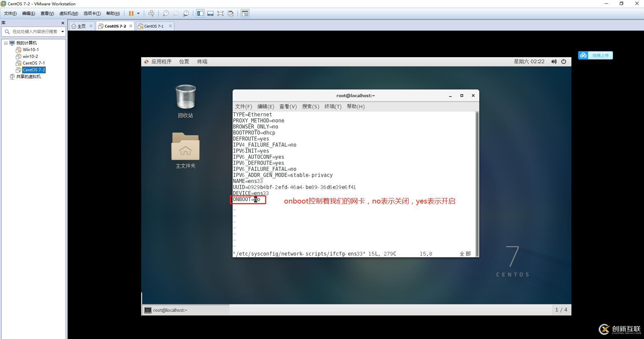Screen dimensions: 644x339
Task: Close the root@localhost terminal window
Action: coord(473,96)
